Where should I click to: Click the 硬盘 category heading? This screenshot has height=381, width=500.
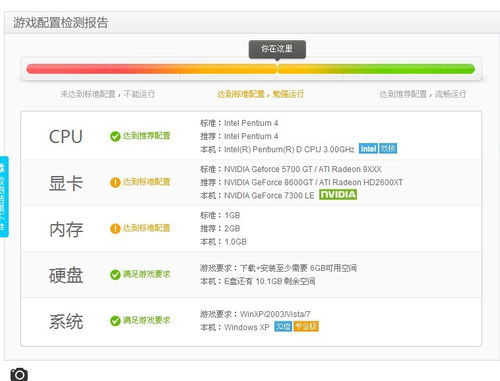pos(66,275)
